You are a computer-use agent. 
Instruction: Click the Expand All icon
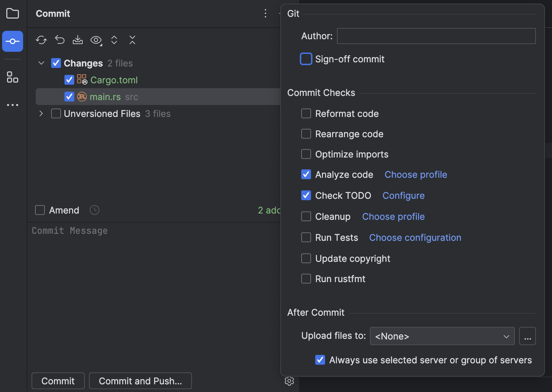click(x=114, y=40)
